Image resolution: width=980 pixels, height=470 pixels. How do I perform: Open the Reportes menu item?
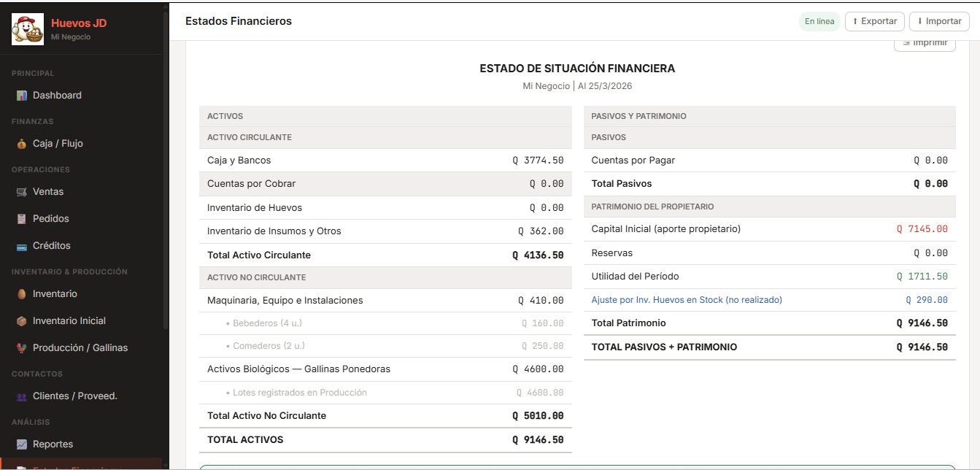(x=53, y=444)
